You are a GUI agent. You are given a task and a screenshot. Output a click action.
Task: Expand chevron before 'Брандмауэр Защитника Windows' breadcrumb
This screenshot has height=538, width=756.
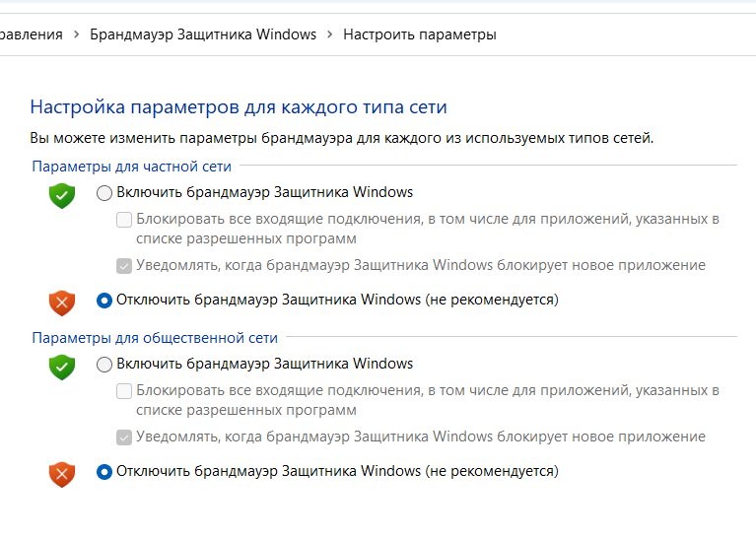click(x=76, y=34)
